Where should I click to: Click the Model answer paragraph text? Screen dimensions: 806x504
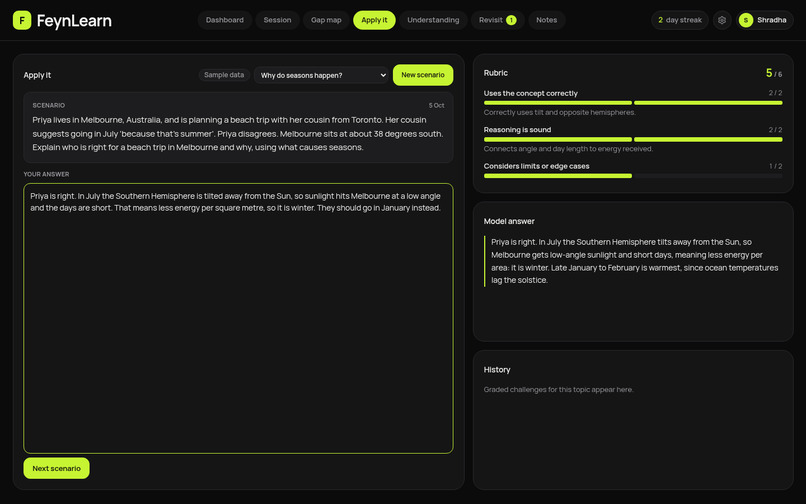(634, 261)
